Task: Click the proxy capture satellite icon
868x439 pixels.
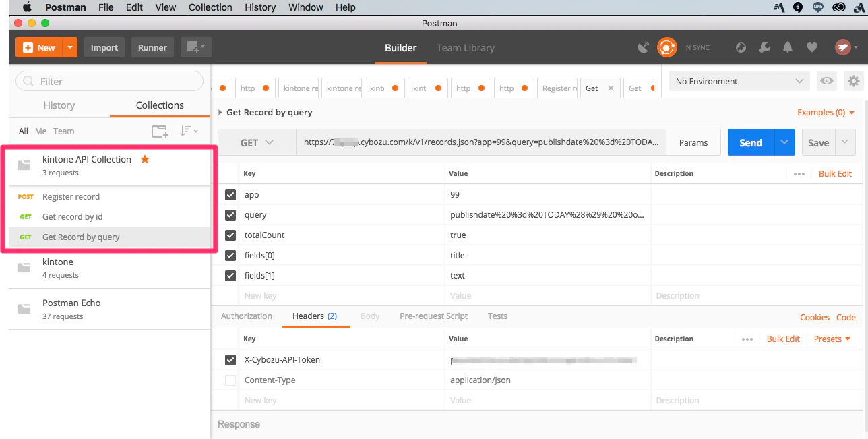Action: click(x=644, y=47)
